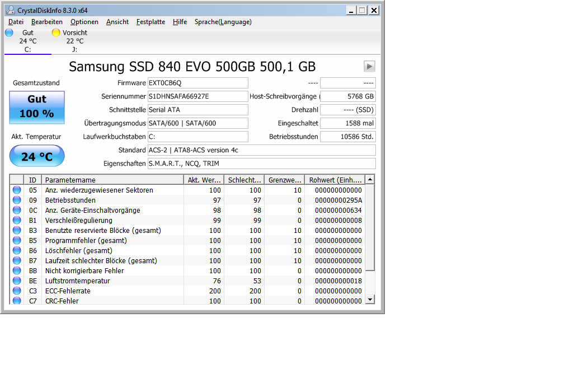The image size is (588, 369).
Task: Select the C: drive Gut tab
Action: pyautogui.click(x=28, y=41)
